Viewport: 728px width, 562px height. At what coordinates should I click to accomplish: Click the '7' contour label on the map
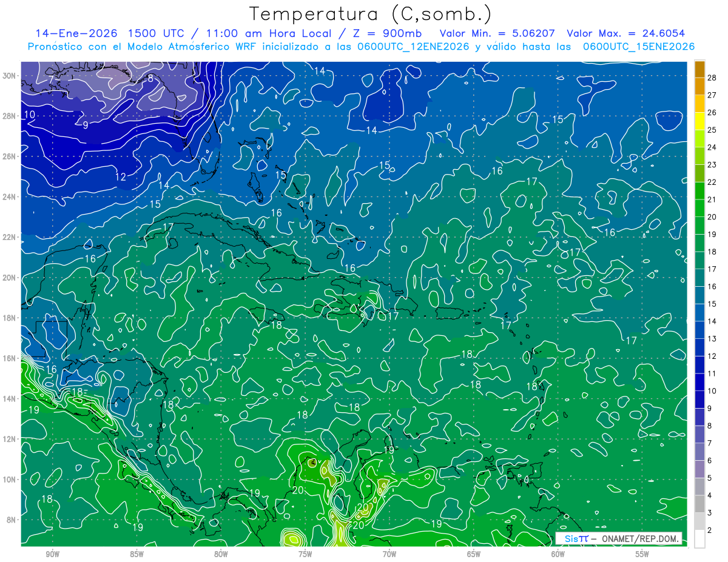(52, 79)
